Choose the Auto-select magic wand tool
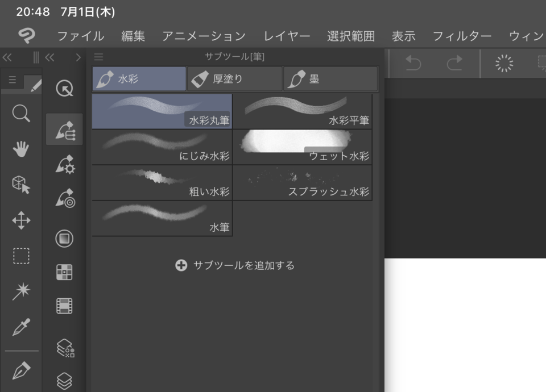The height and width of the screenshot is (392, 546). (21, 292)
